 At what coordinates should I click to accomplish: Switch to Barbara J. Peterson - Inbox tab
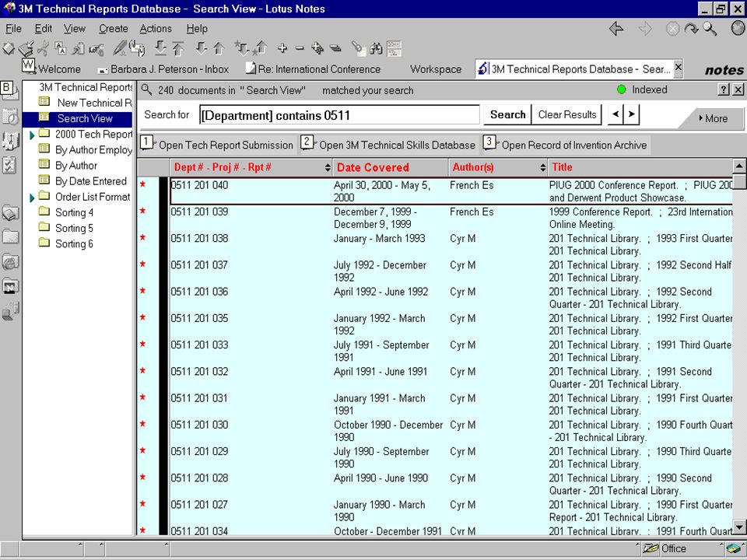(x=163, y=69)
